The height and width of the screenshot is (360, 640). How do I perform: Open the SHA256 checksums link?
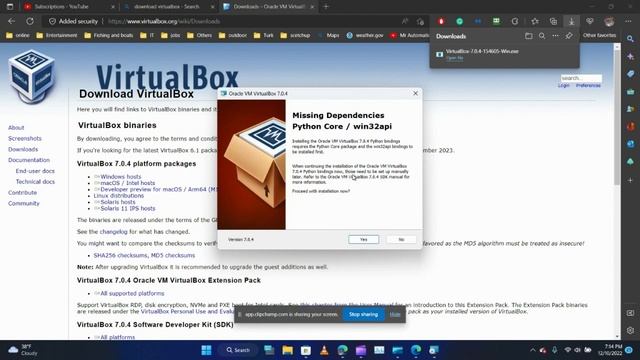[120, 256]
